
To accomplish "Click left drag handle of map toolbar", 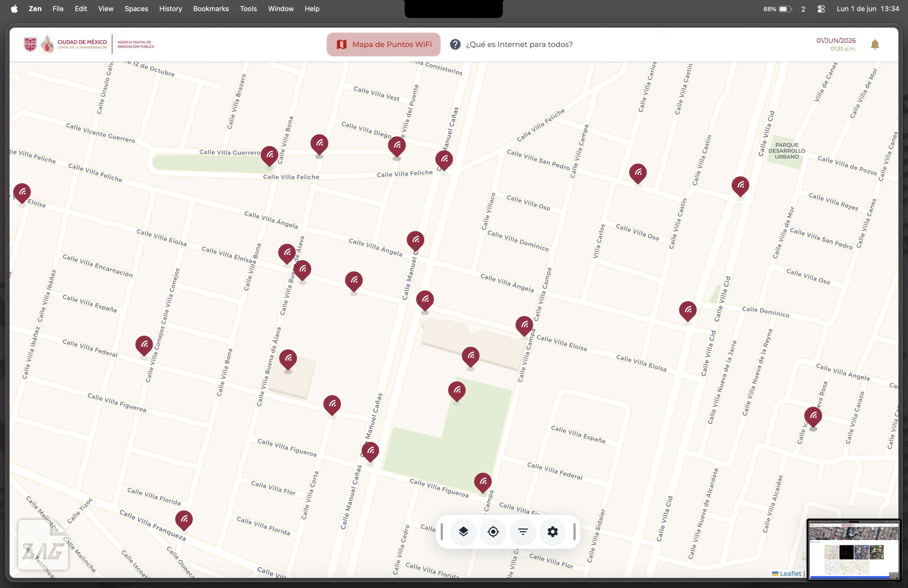I will [442, 532].
